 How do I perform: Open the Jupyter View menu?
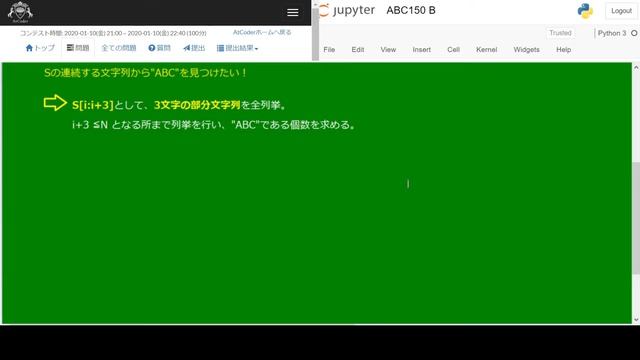click(x=388, y=49)
